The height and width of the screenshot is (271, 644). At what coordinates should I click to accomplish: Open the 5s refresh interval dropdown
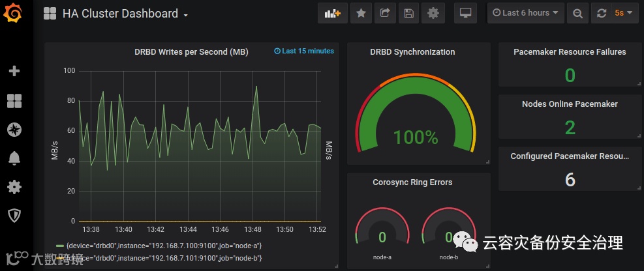pyautogui.click(x=624, y=13)
